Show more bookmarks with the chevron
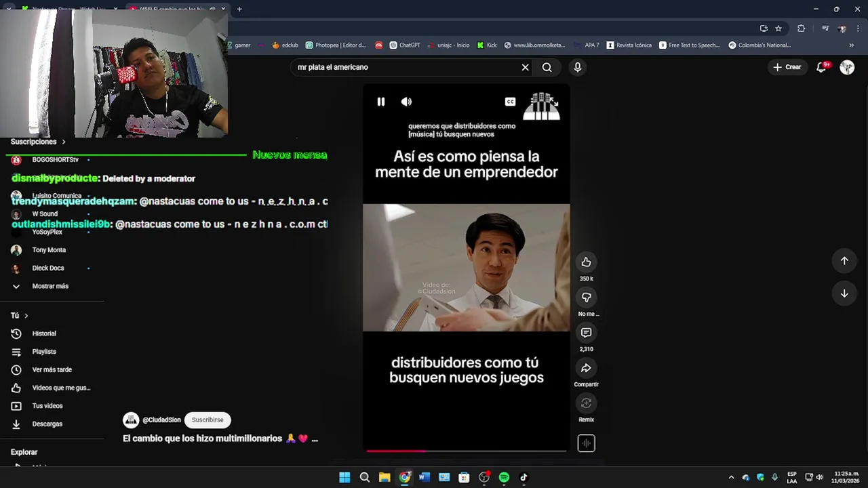This screenshot has width=868, height=488. 852,45
